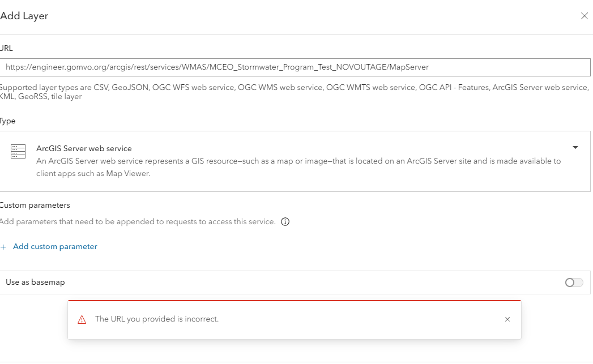Click the ArcGIS Server web service icon

click(18, 151)
